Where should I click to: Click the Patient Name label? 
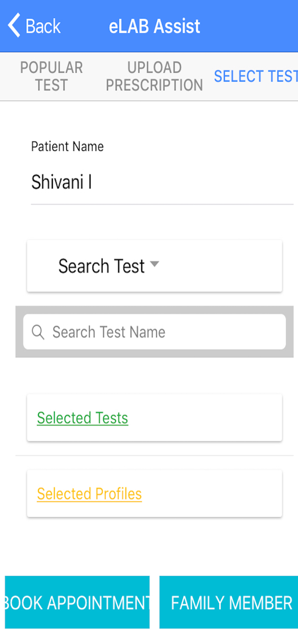67,147
